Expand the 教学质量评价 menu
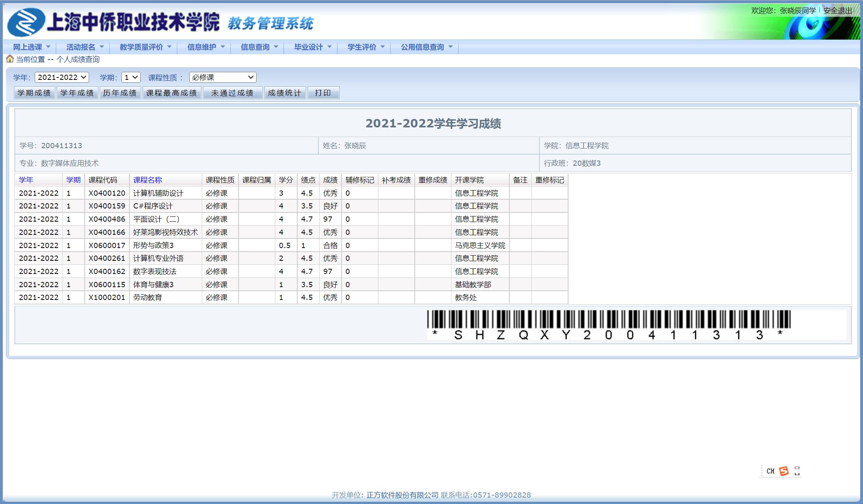 (145, 47)
